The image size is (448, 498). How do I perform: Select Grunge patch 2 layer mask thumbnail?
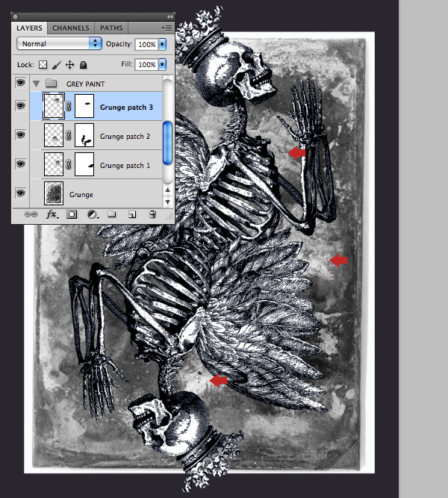(x=84, y=135)
